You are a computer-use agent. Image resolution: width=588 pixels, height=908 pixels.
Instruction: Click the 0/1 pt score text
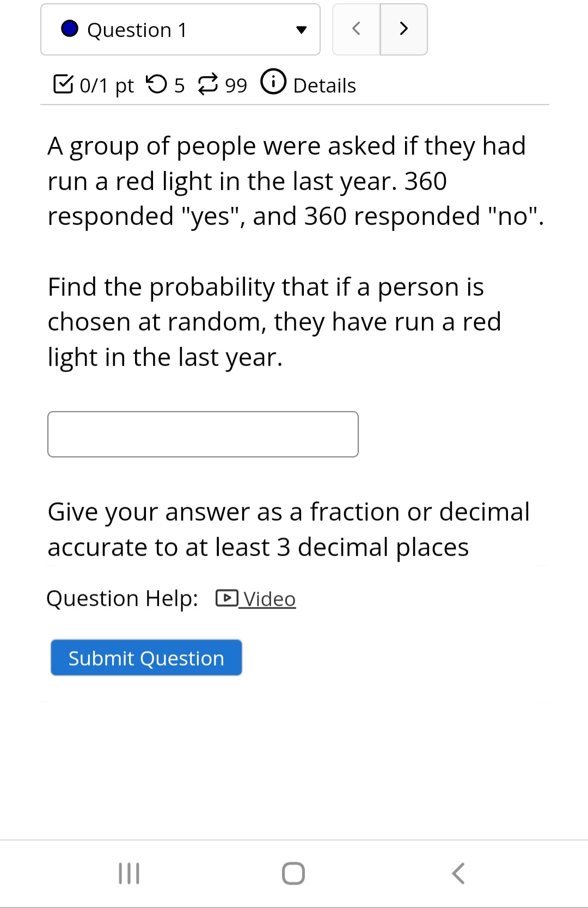[x=107, y=85]
